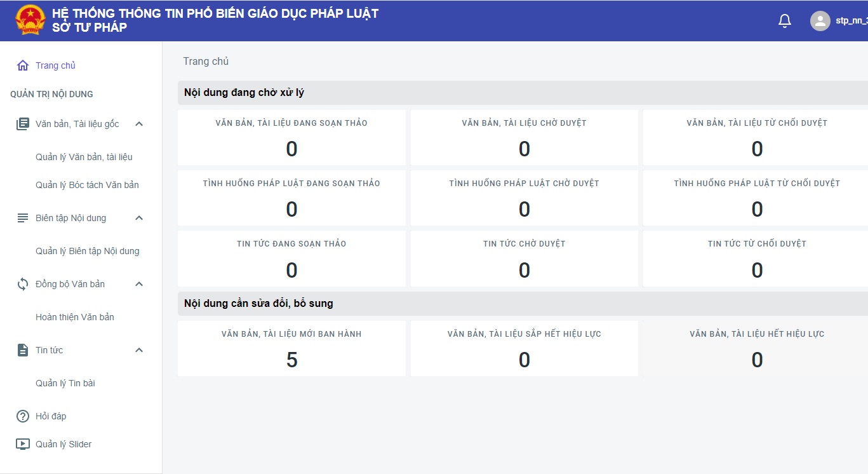Click the Tin tức document icon

(x=23, y=350)
